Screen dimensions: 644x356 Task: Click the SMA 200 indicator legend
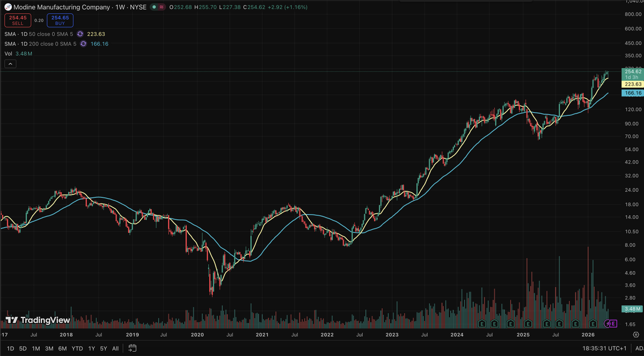pos(40,43)
